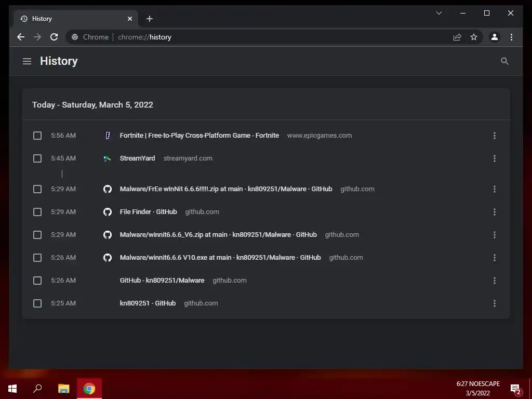
Task: Tick the File Finder · GitHub checkbox
Action: (x=37, y=212)
